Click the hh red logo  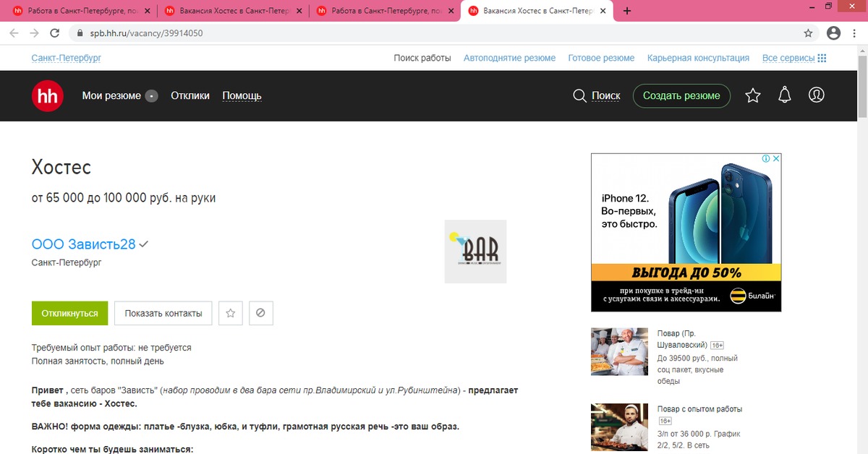click(x=48, y=95)
